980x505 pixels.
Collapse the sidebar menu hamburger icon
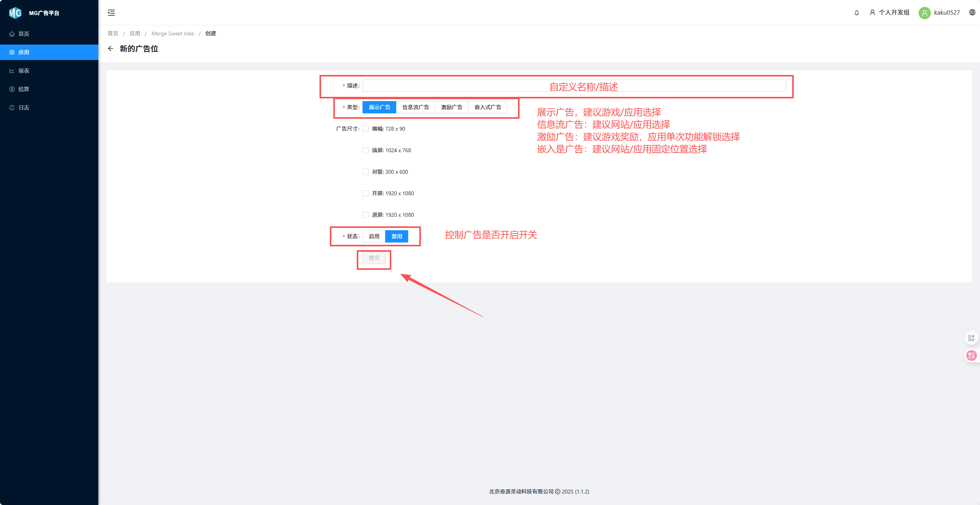[111, 13]
